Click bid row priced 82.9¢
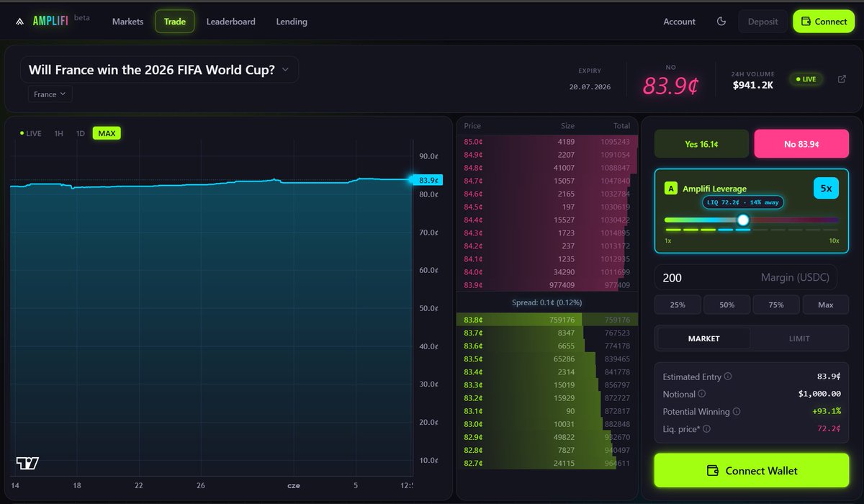 tap(546, 436)
